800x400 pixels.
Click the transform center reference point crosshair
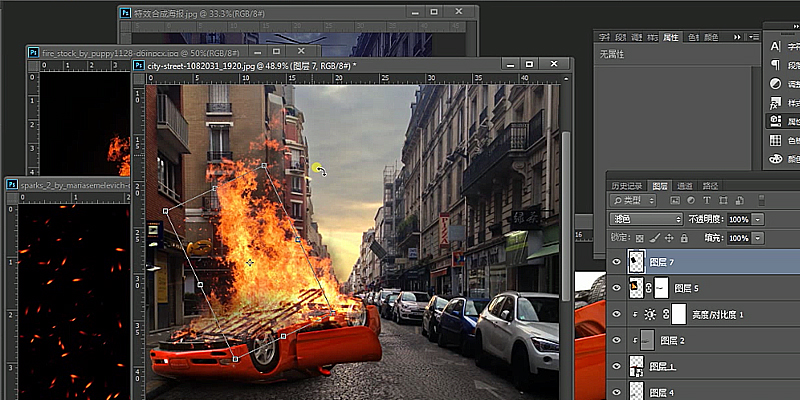[249, 262]
